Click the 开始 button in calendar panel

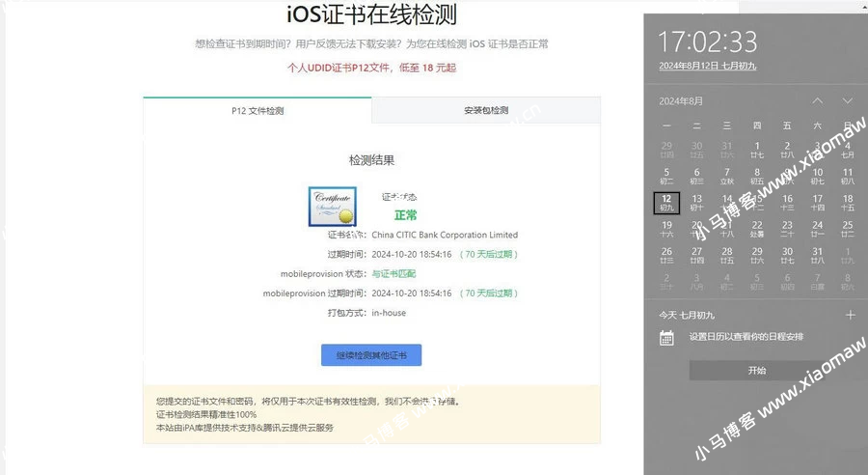(x=756, y=370)
